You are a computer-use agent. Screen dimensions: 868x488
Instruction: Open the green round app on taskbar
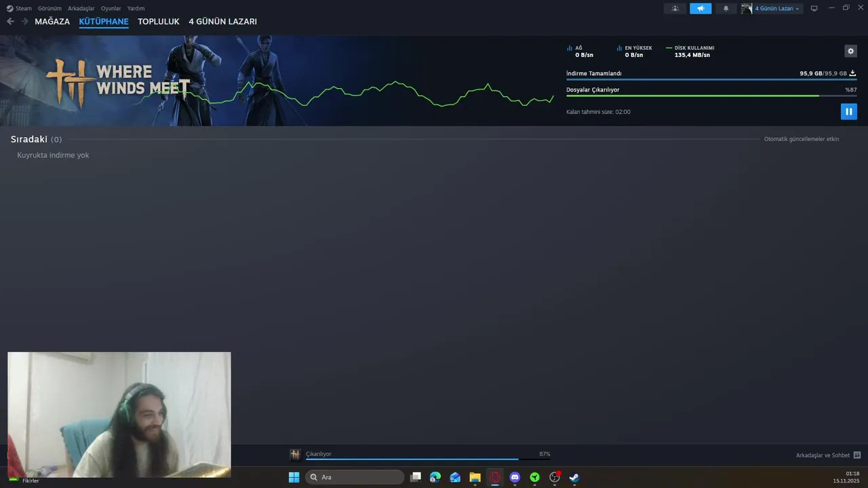point(534,477)
